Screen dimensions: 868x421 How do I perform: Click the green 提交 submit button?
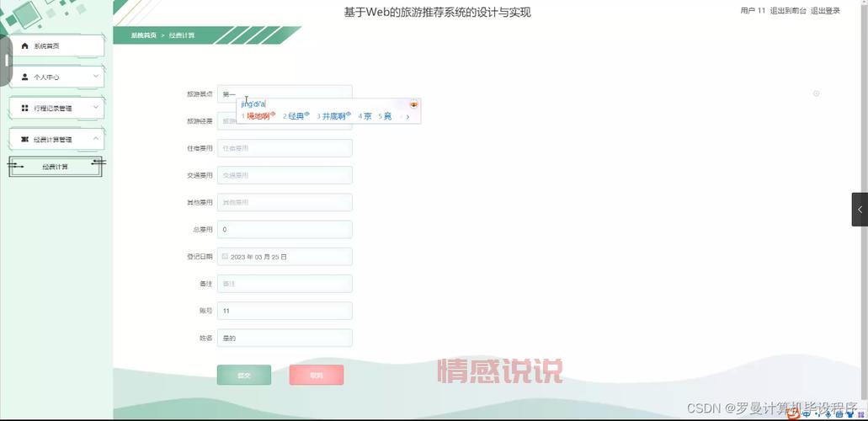[x=244, y=375]
